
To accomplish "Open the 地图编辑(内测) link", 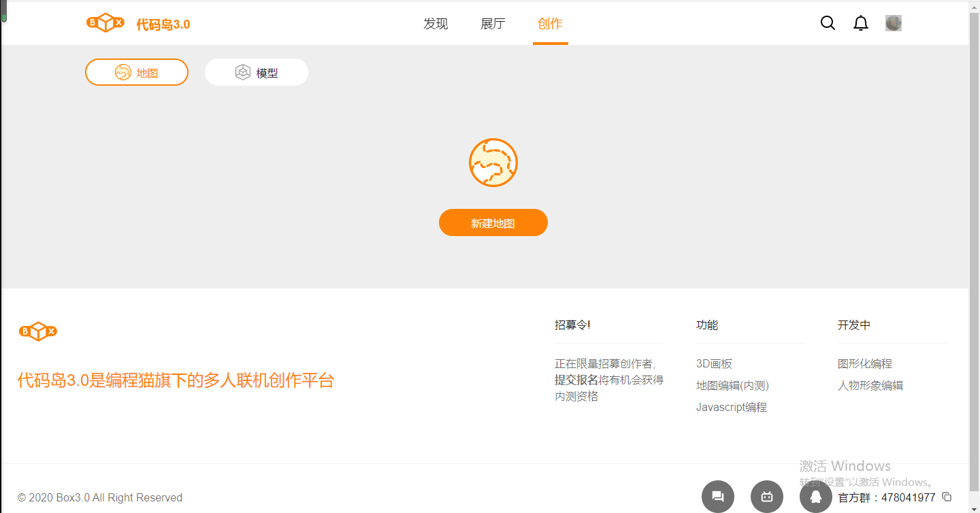I will (732, 386).
